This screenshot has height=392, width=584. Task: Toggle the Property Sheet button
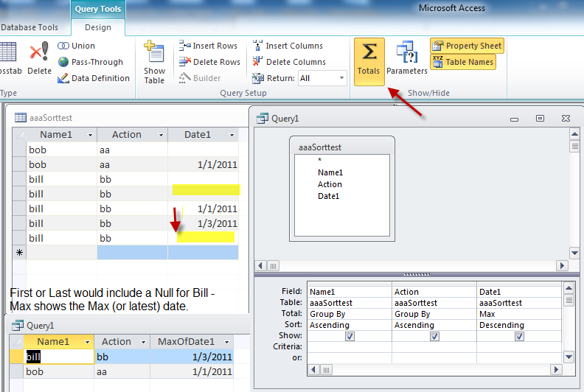467,46
